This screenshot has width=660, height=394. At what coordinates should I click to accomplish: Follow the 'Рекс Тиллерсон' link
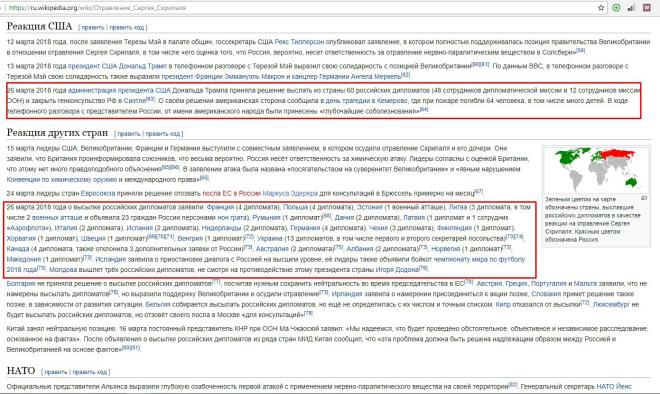point(299,42)
